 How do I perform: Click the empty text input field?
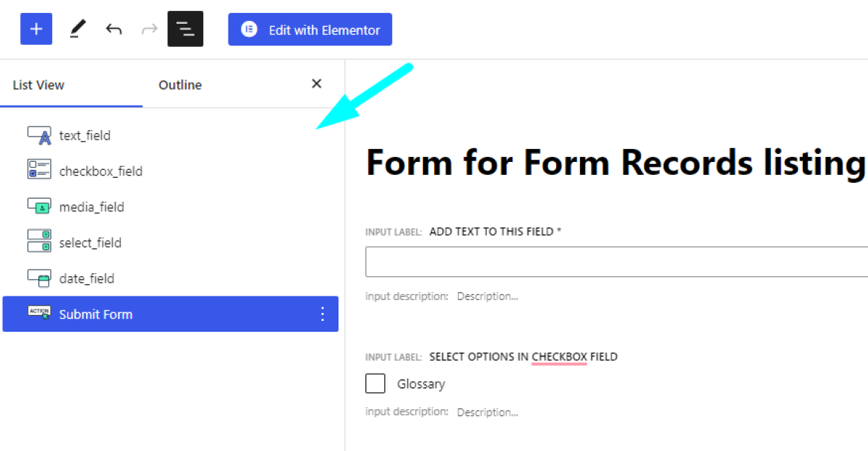(x=615, y=261)
